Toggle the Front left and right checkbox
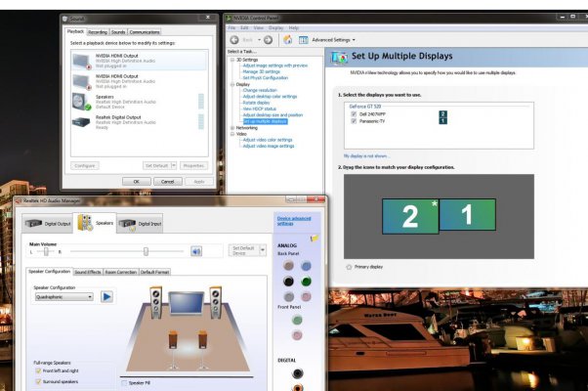Viewport: 588px width, 391px height. coord(38,370)
